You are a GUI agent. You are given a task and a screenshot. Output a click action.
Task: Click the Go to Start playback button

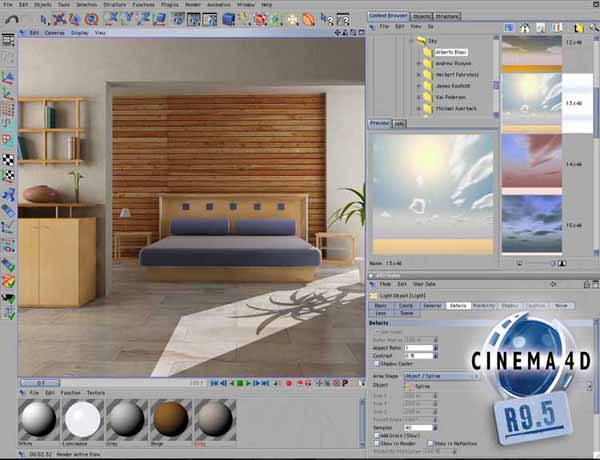(214, 383)
